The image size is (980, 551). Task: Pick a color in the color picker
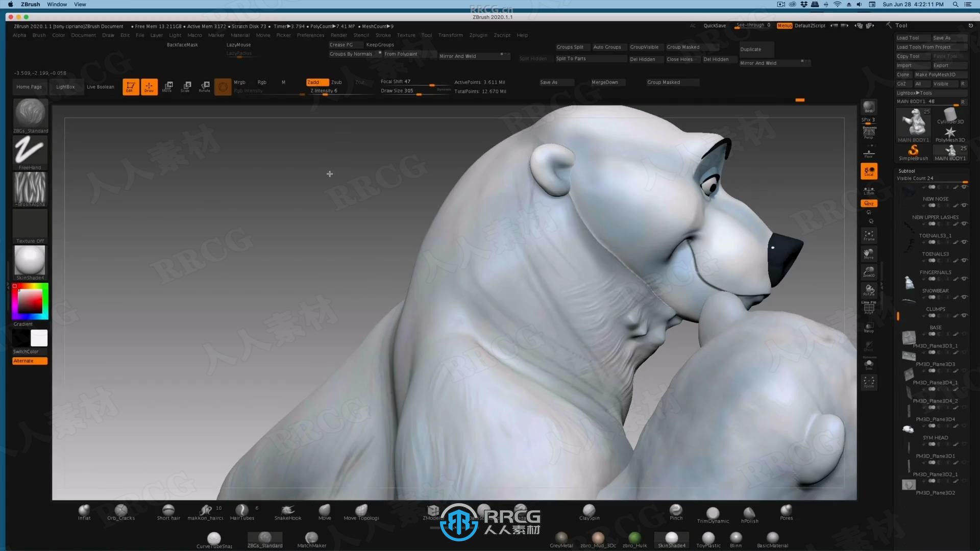tap(30, 301)
